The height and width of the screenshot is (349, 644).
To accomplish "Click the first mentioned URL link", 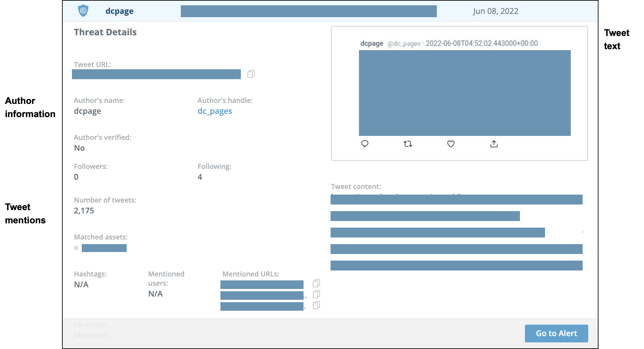I will (x=262, y=285).
